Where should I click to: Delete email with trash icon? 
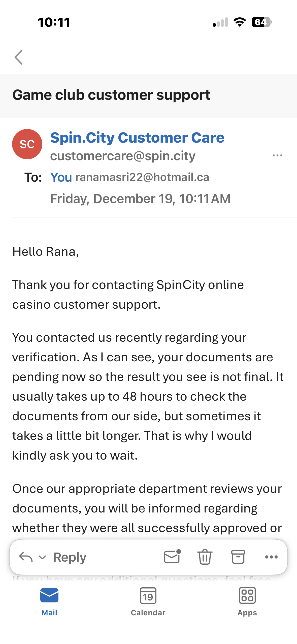pos(205,557)
